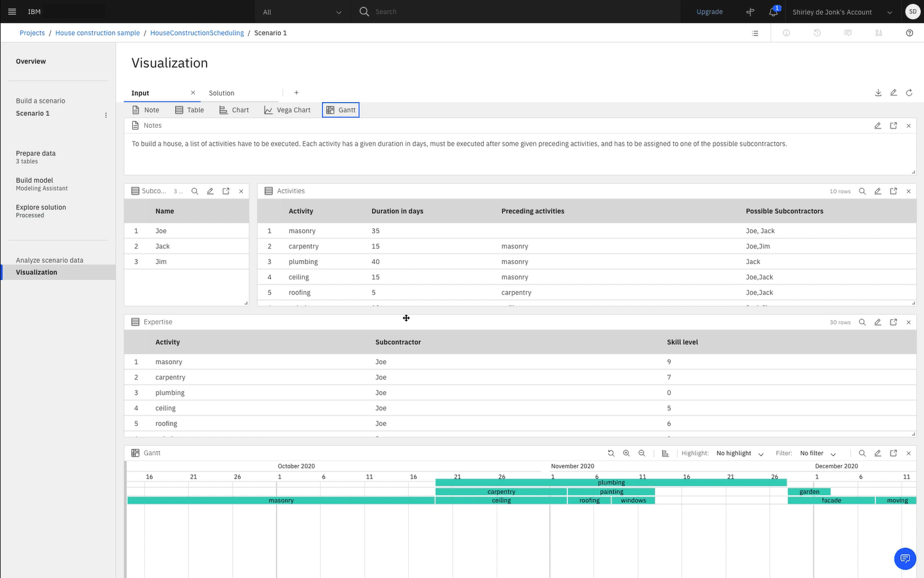
Task: Sort Expertise by Skill level column
Action: pos(682,342)
